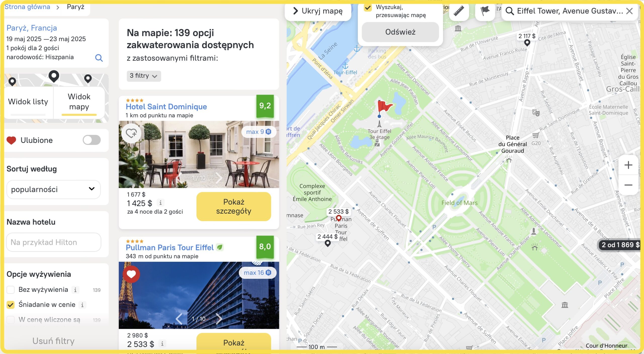The width and height of the screenshot is (644, 354).
Task: Add Hotel Saint Dominique to favorites
Action: coord(131,133)
